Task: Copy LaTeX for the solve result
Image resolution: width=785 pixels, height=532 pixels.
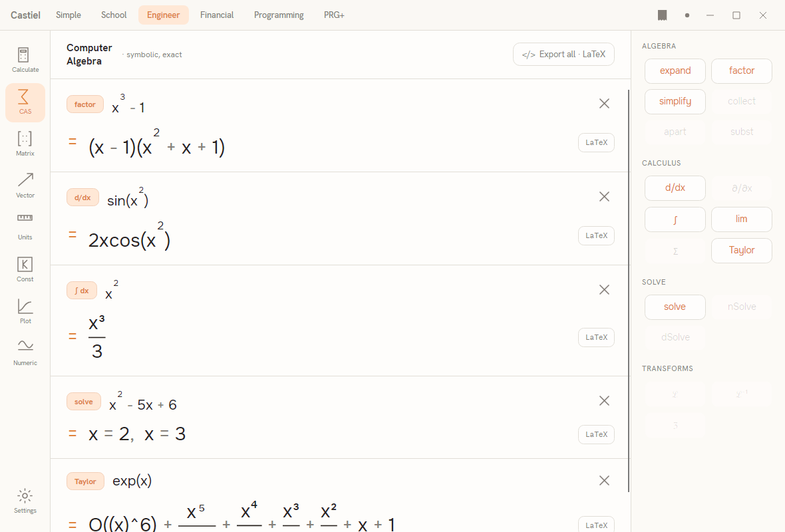Action: pos(596,434)
